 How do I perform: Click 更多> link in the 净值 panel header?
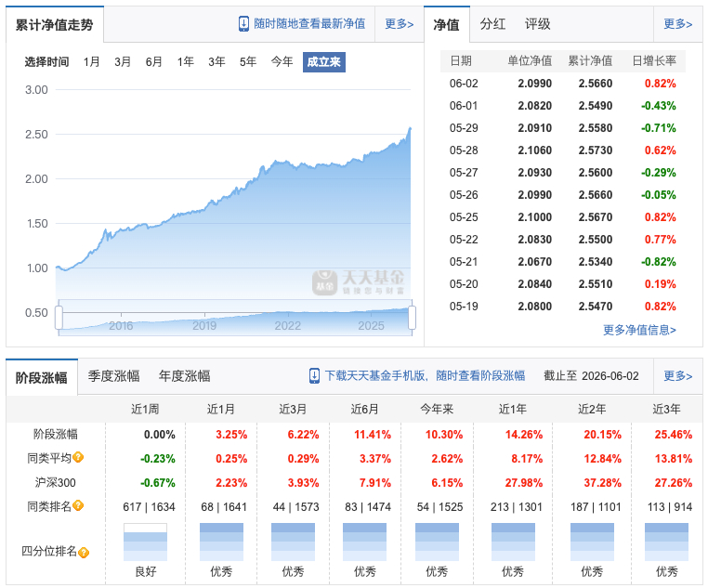point(677,24)
